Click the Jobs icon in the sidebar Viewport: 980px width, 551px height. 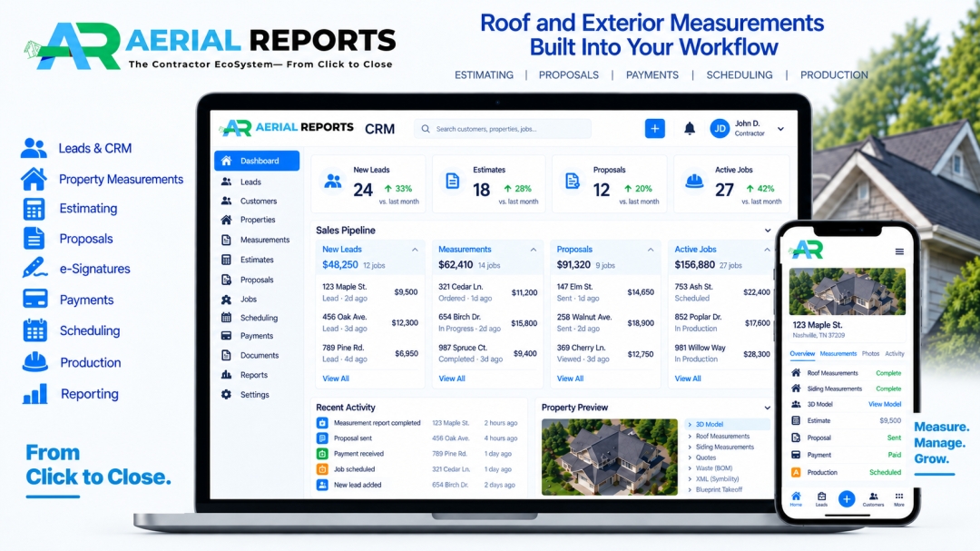[226, 299]
